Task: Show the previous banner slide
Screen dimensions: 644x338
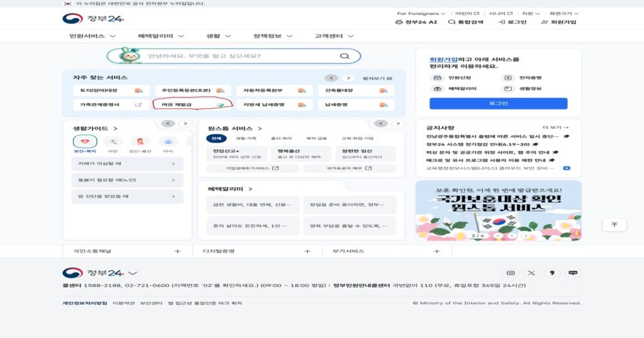Action: [x=512, y=236]
